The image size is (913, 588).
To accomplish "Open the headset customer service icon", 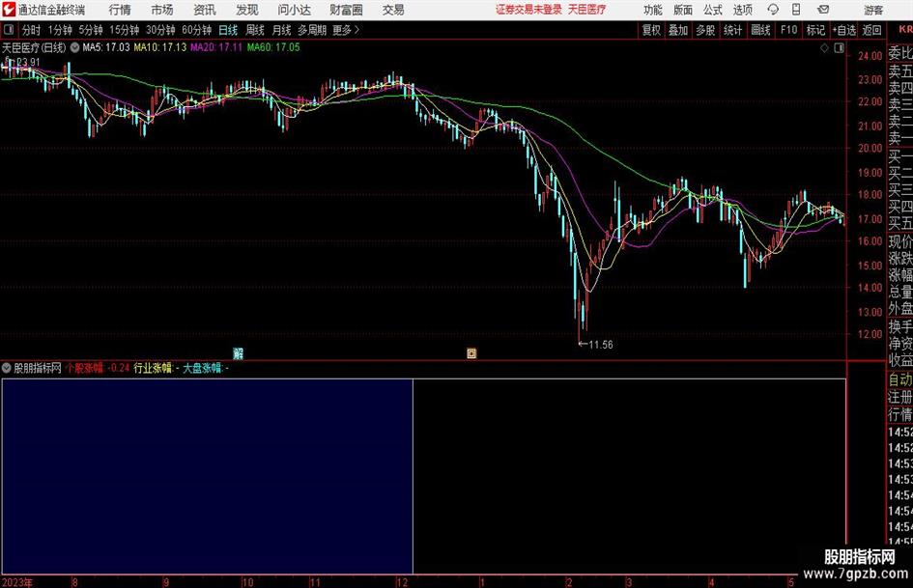I will click(x=773, y=10).
